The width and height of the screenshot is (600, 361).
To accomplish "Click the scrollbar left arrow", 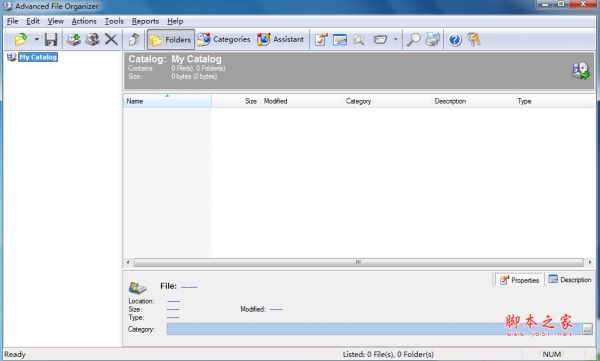I will point(128,262).
